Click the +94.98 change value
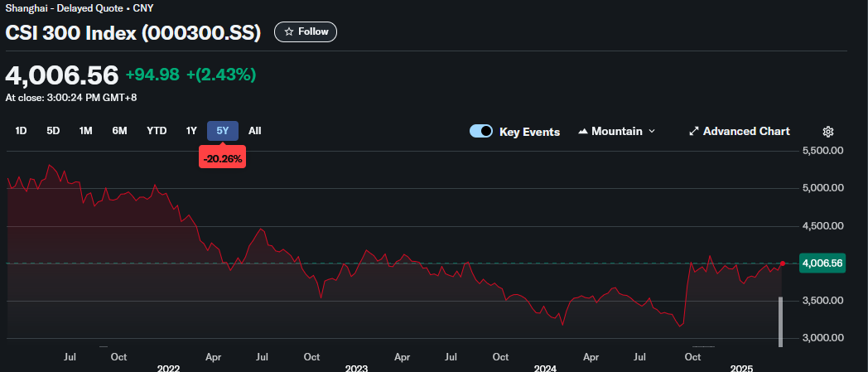Image resolution: width=868 pixels, height=372 pixels. (152, 75)
